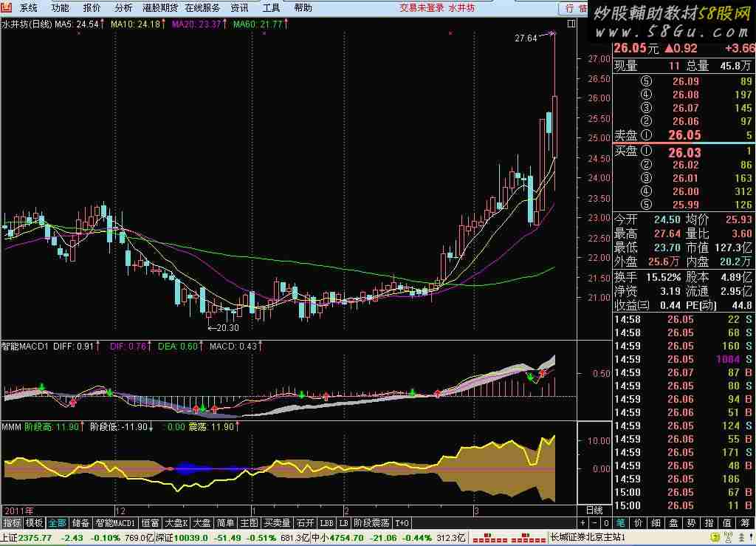Click the minus zoom button
This screenshot has height=546, width=756.
[594, 523]
